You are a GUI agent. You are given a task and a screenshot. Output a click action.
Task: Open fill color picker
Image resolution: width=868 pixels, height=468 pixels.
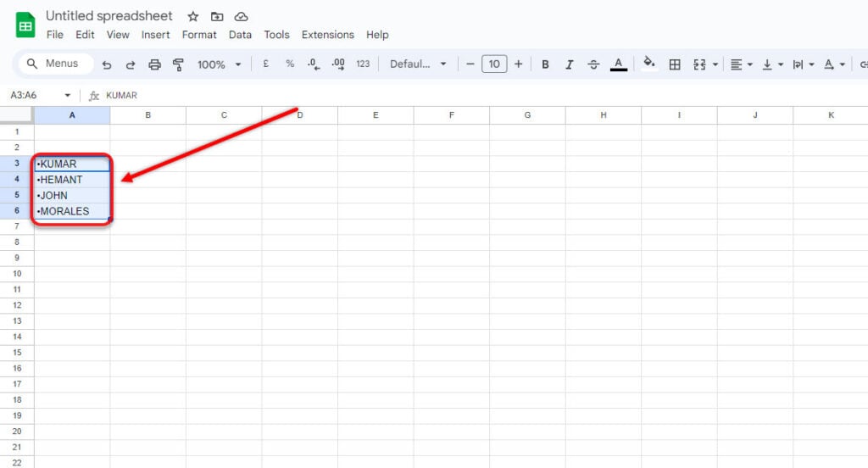[x=649, y=63]
